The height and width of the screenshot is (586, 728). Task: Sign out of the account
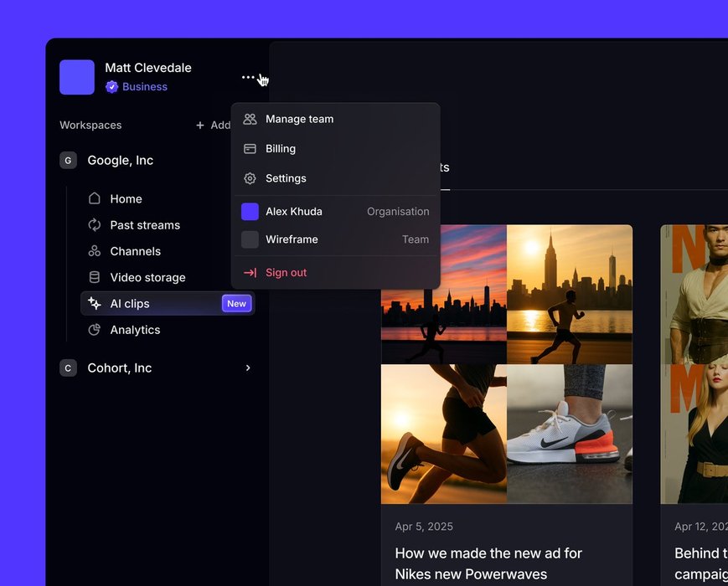point(335,273)
